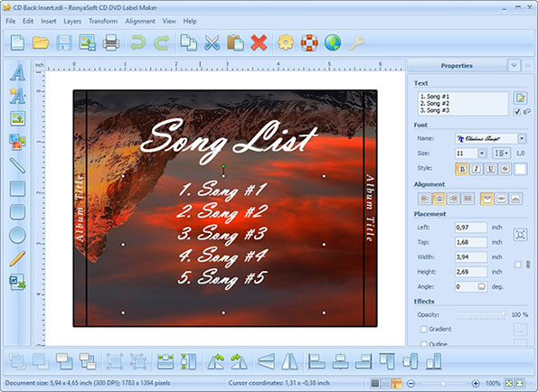This screenshot has height=392, width=538.
Task: Undo the last action
Action: coord(138,42)
